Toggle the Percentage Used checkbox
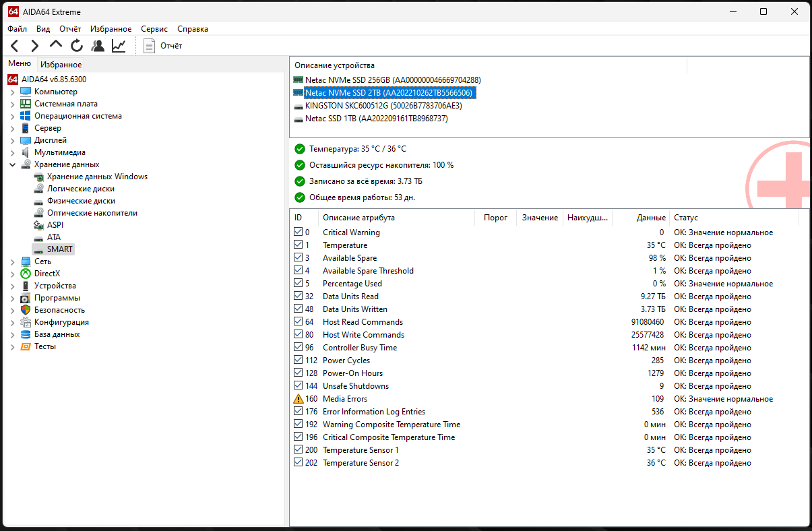The image size is (812, 531). (299, 284)
